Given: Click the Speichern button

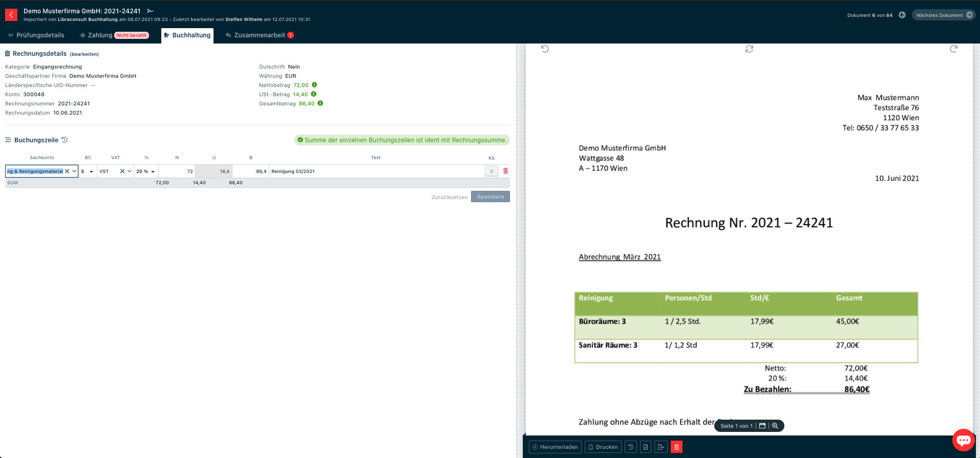Looking at the screenshot, I should click(x=490, y=197).
